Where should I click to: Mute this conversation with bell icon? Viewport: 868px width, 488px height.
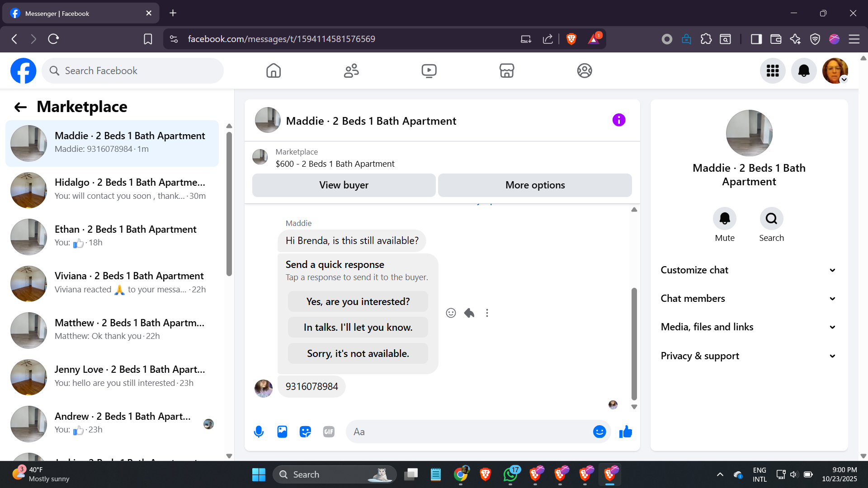coord(724,219)
